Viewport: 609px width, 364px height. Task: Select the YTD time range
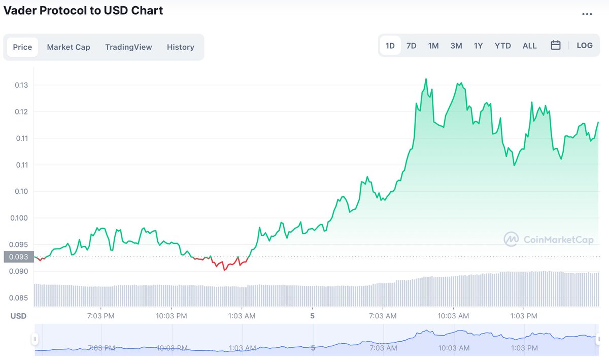[502, 46]
